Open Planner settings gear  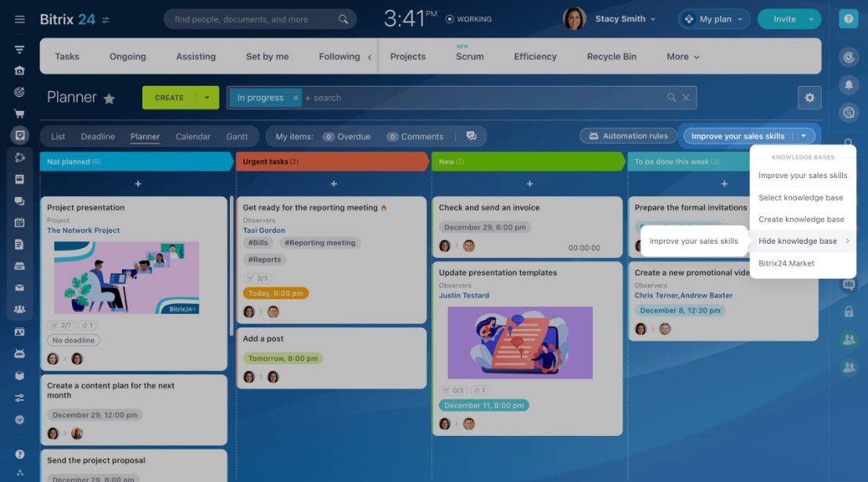(x=809, y=98)
